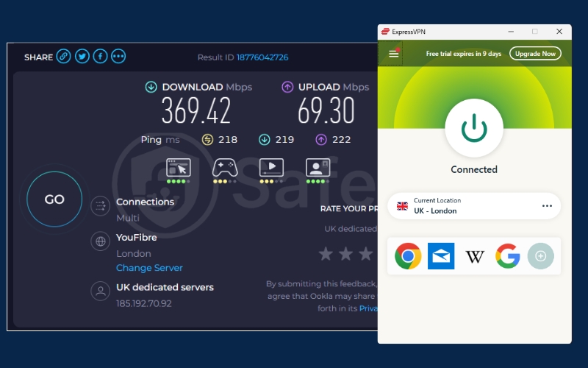Viewport: 588px width, 368px height.
Task: Click the user icon beside UK dedicated servers
Action: click(x=101, y=291)
